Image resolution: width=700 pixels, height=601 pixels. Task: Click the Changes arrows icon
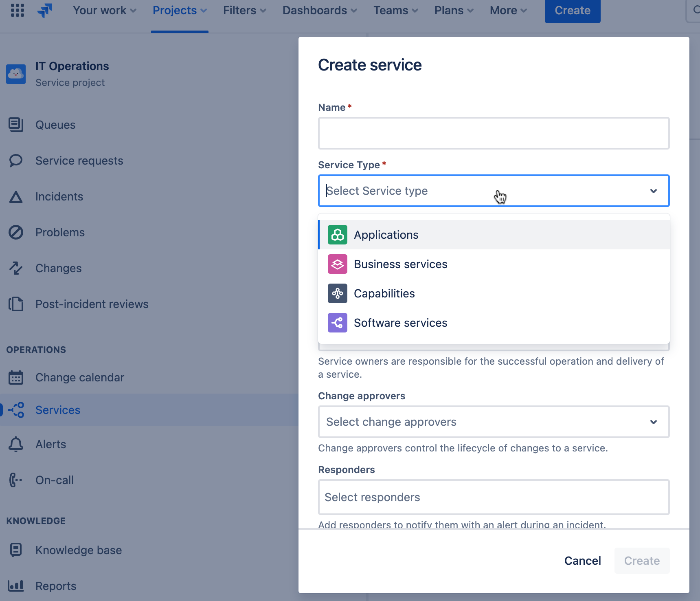[x=16, y=268]
